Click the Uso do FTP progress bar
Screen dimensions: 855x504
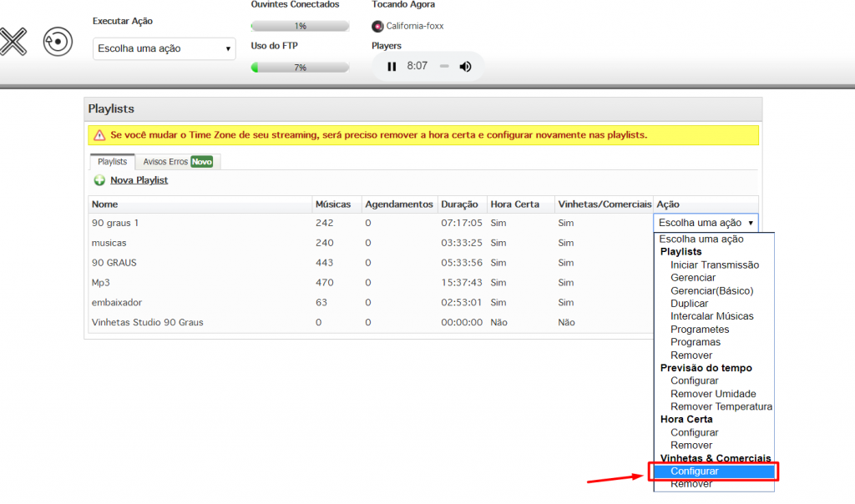(x=300, y=67)
